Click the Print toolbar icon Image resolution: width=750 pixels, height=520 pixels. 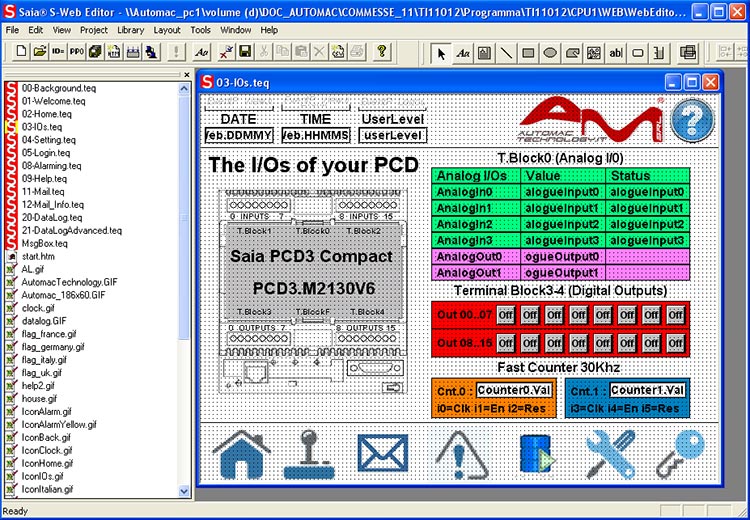357,51
